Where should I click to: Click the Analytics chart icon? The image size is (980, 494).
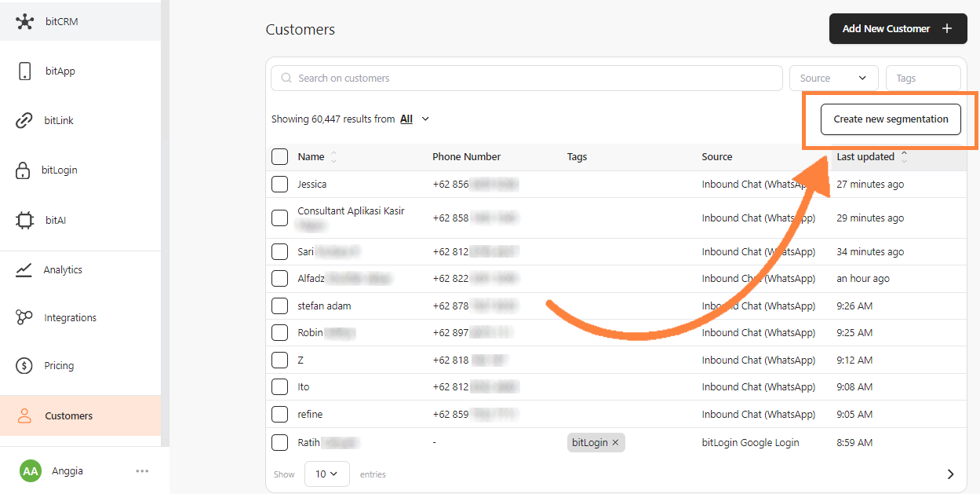(x=24, y=269)
